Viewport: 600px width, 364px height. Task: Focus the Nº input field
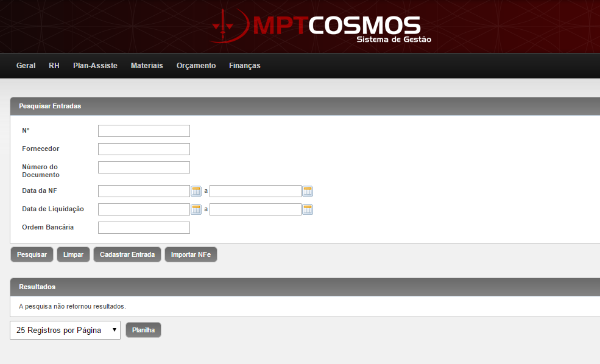[144, 131]
